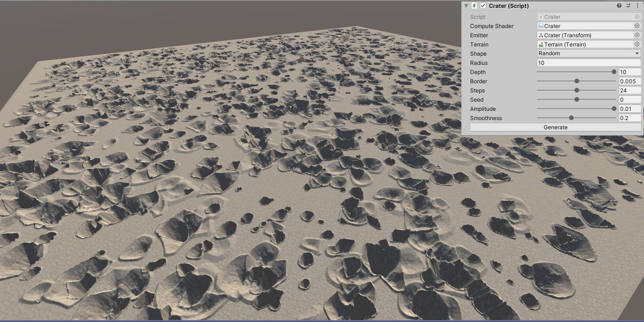644x322 pixels.
Task: Click the Amplitude value field 0.01
Action: click(x=630, y=109)
